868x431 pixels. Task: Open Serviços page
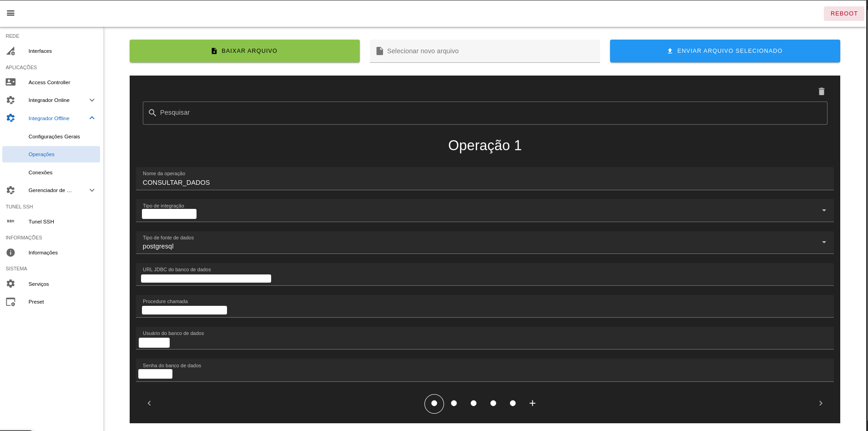(x=39, y=284)
